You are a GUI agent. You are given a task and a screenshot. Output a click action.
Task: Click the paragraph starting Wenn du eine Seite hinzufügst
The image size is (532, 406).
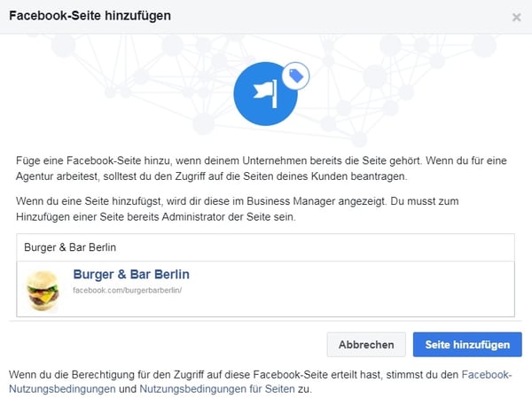(x=237, y=209)
